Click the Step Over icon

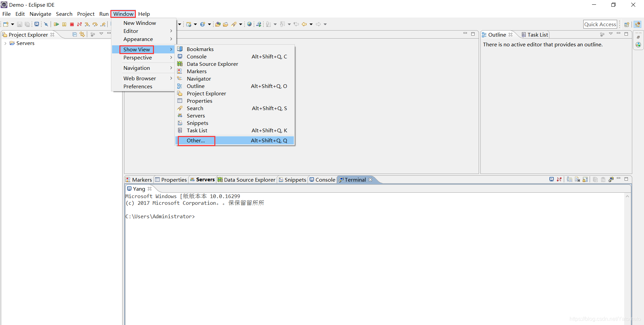(x=95, y=24)
